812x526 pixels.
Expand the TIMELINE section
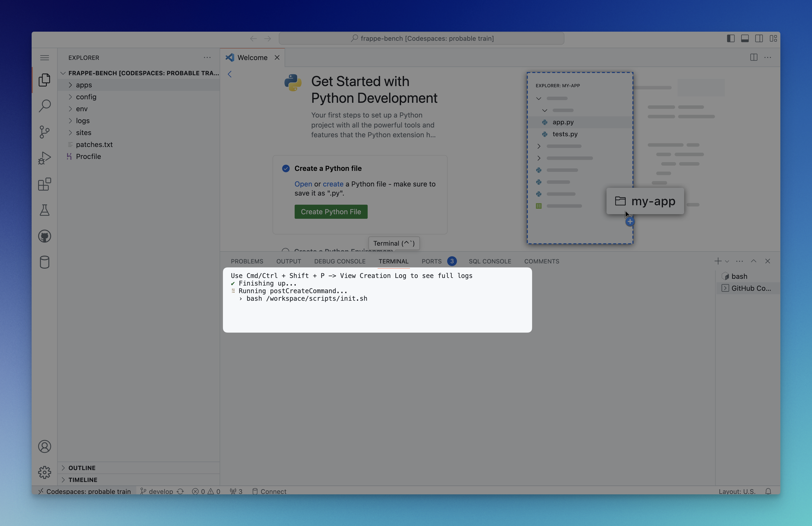tap(138, 480)
